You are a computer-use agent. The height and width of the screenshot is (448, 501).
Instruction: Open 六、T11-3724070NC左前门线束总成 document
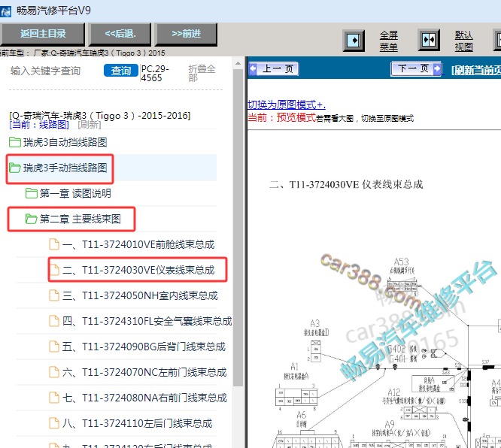pos(138,372)
